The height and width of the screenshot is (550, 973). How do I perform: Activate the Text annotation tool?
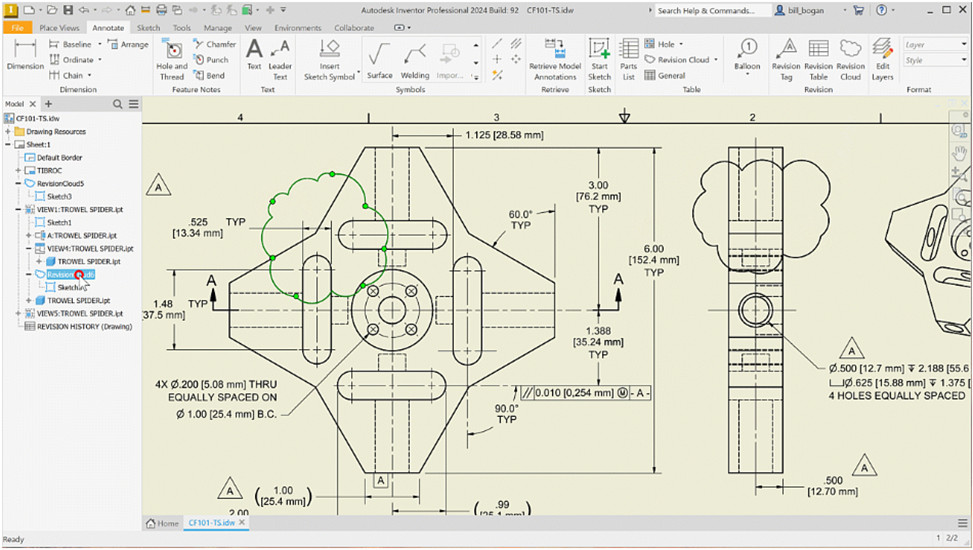(254, 54)
